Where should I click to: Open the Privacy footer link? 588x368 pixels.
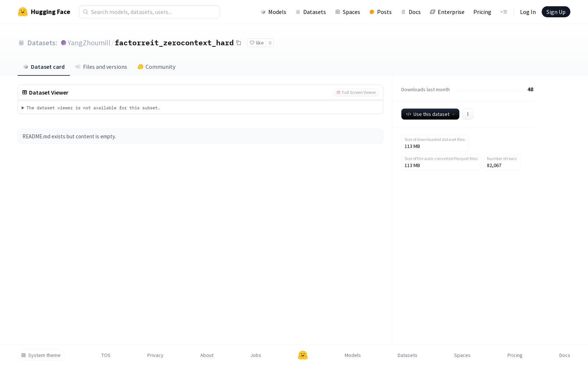tap(155, 355)
